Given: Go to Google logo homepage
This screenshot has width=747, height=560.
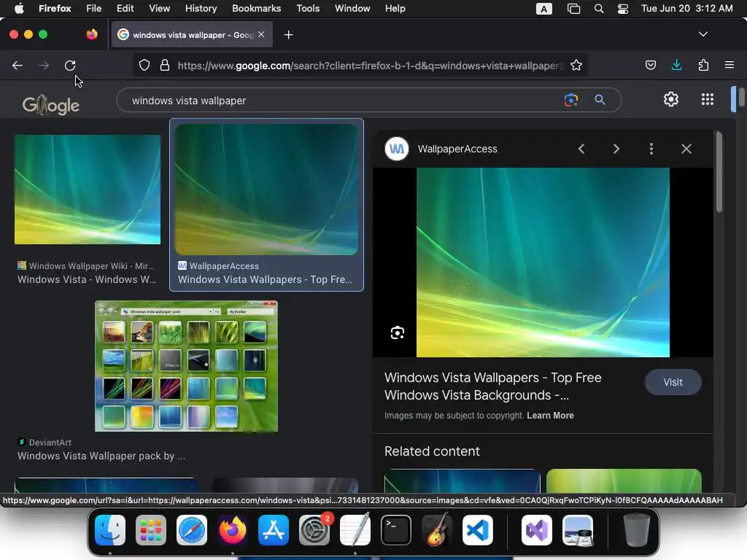Looking at the screenshot, I should coord(51,105).
